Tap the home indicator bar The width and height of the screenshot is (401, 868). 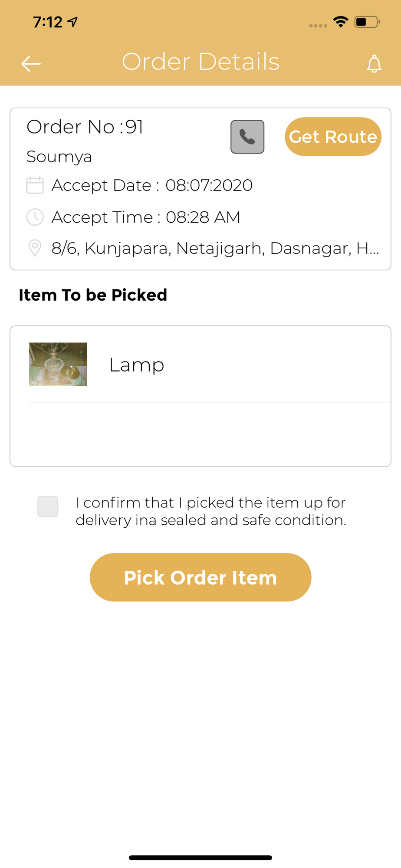click(x=200, y=858)
